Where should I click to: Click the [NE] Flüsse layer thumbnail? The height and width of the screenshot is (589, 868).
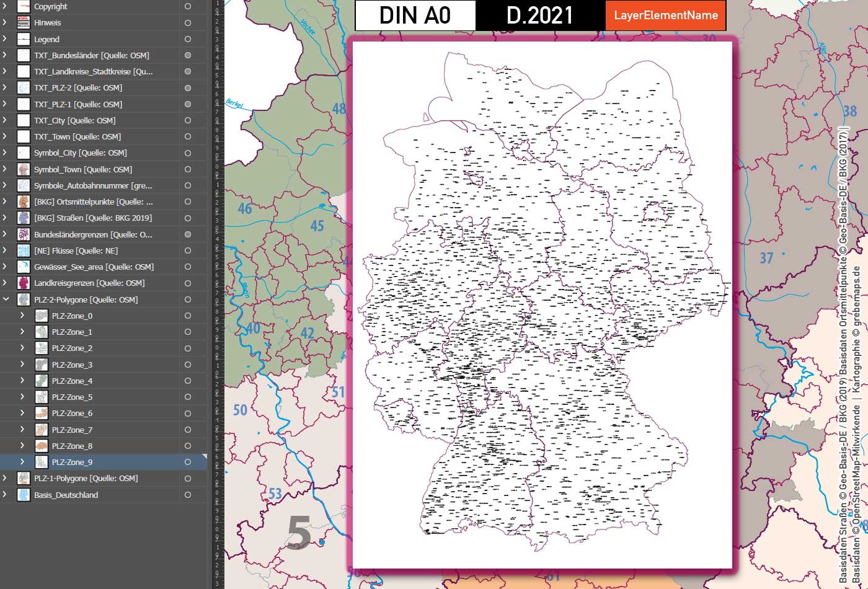point(22,250)
